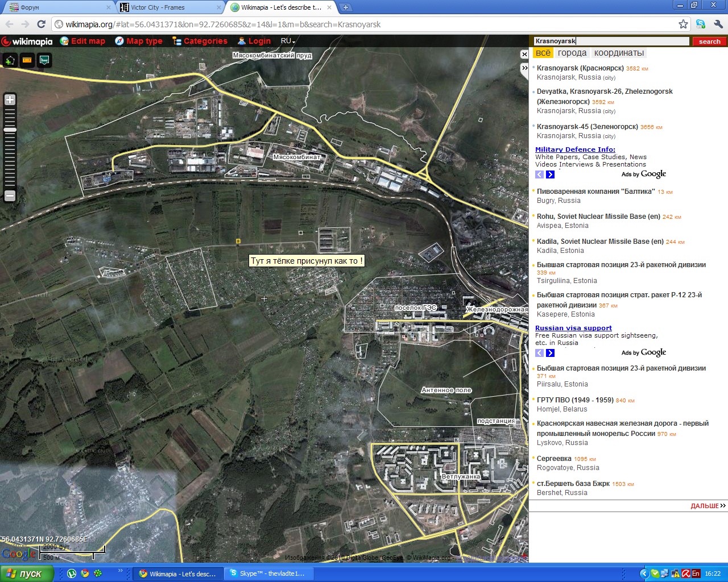
Task: Switch to the города results tab
Action: (572, 53)
